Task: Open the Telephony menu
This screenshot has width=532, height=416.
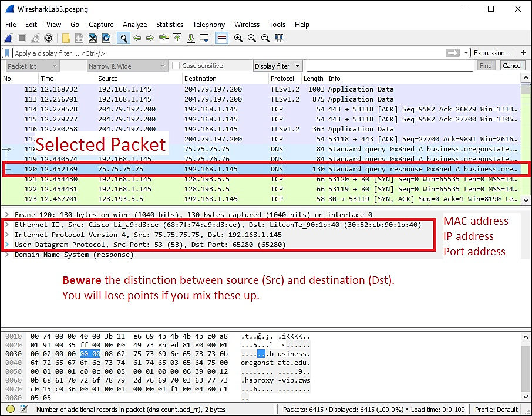Action: click(208, 25)
